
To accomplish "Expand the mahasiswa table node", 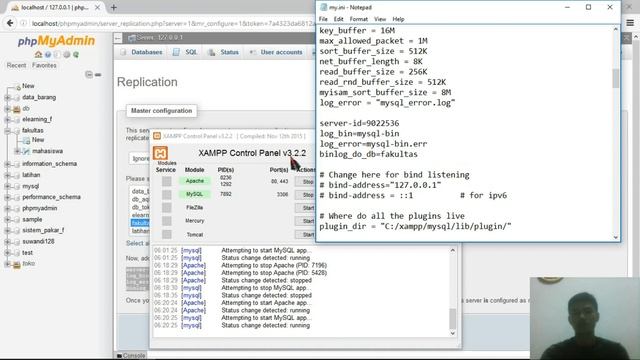I will tap(17, 151).
